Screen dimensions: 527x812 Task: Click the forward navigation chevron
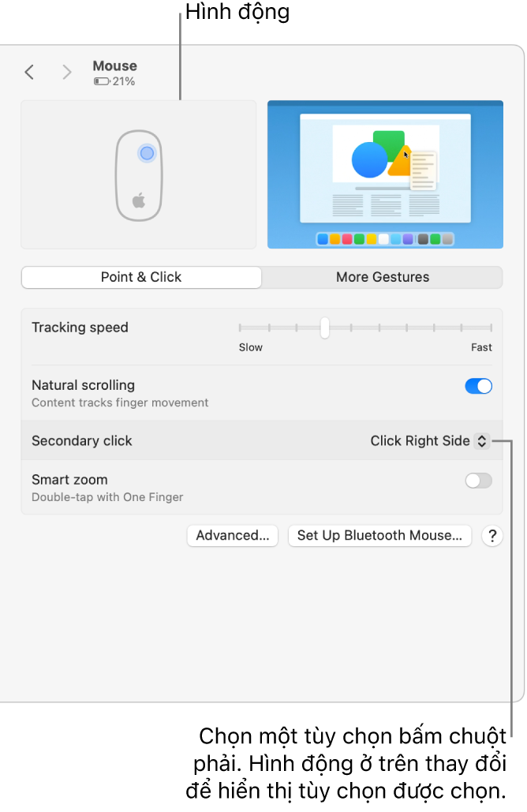point(67,73)
